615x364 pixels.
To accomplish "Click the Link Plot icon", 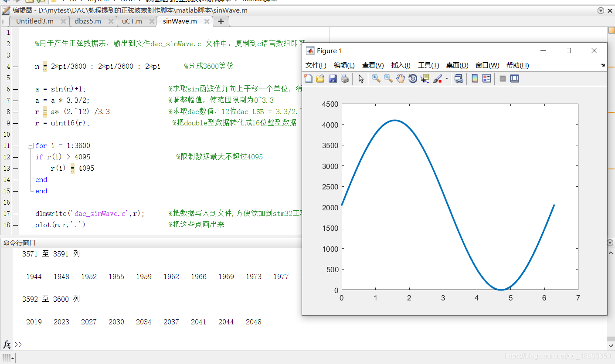I will pos(459,78).
